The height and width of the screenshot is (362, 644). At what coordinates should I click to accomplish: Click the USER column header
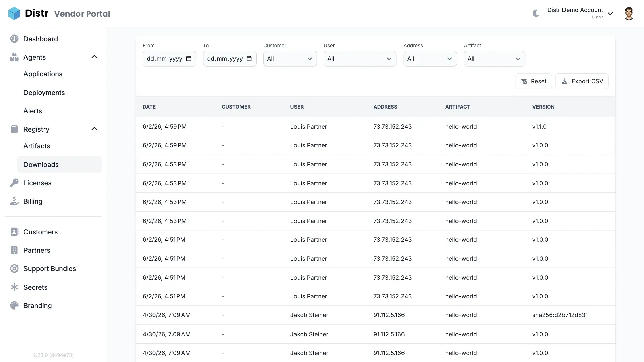coord(297,107)
